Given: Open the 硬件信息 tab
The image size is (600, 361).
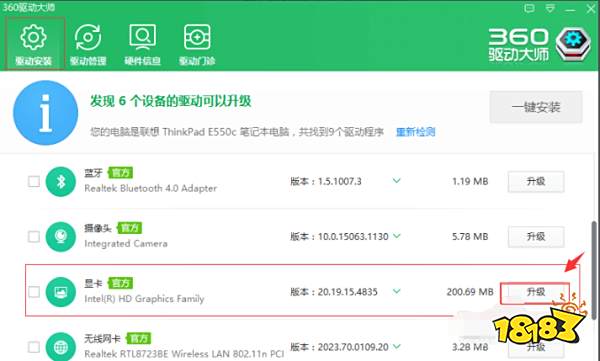Looking at the screenshot, I should click(142, 44).
